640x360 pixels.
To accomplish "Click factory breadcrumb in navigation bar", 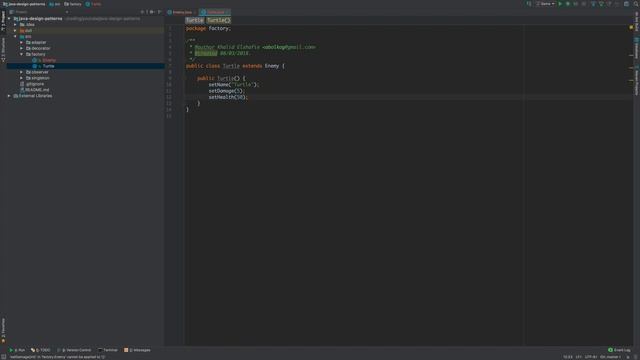I will [x=73, y=4].
